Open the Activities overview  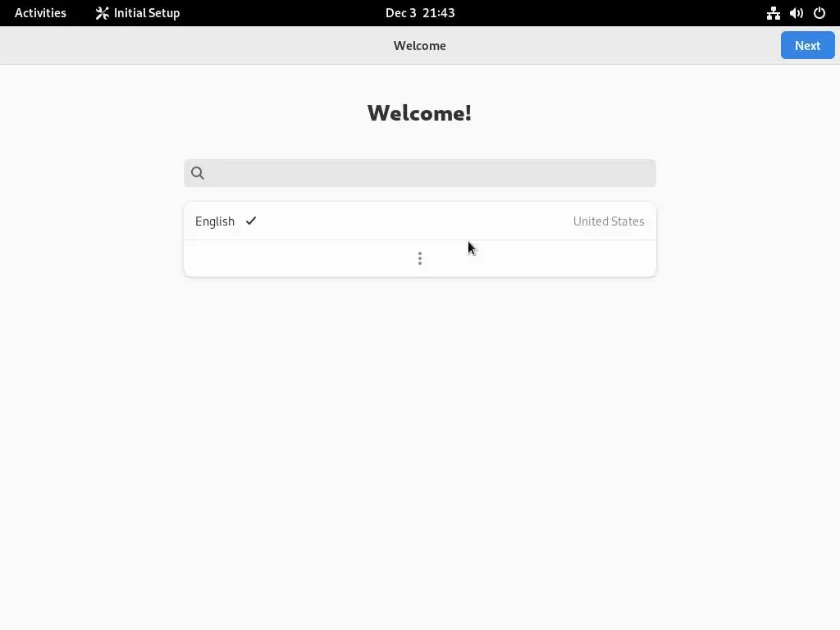[40, 13]
